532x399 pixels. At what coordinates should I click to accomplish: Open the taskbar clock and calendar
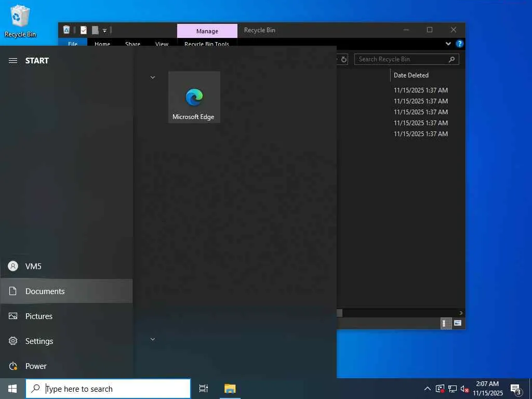coord(487,389)
